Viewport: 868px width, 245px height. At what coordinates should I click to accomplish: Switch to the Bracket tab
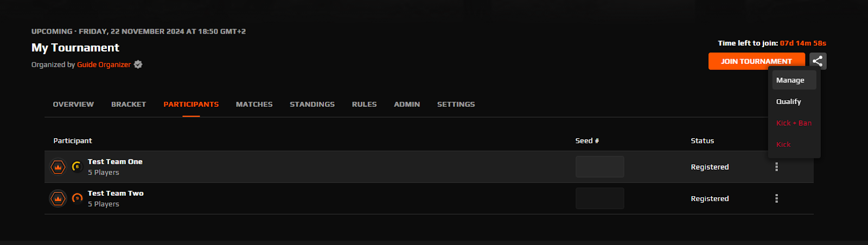pos(129,104)
